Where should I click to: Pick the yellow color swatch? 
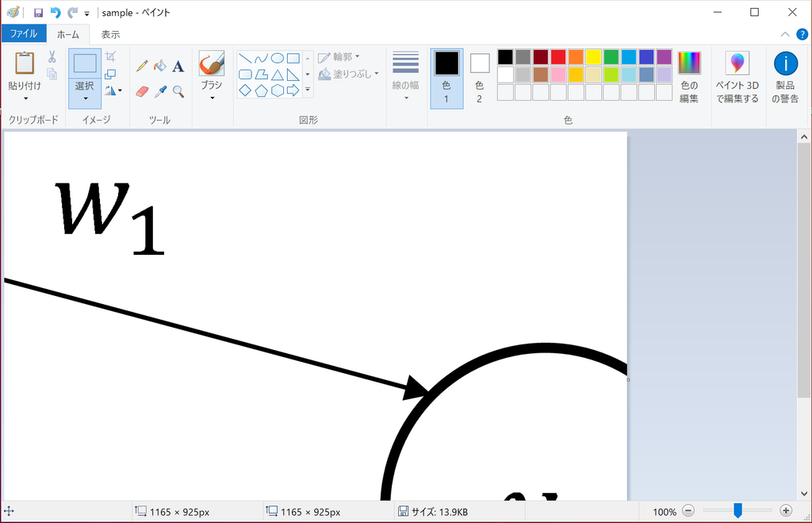[593, 57]
